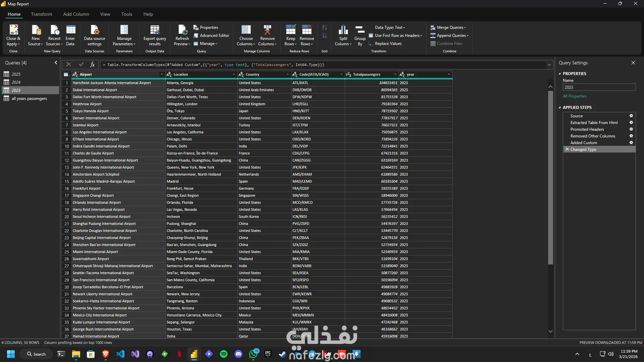Switch to the Transform tab

(x=41, y=14)
